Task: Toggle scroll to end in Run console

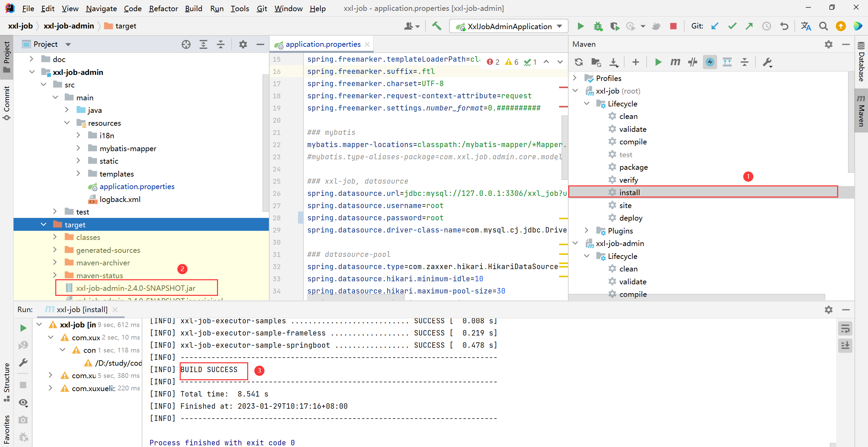Action: 845,346
